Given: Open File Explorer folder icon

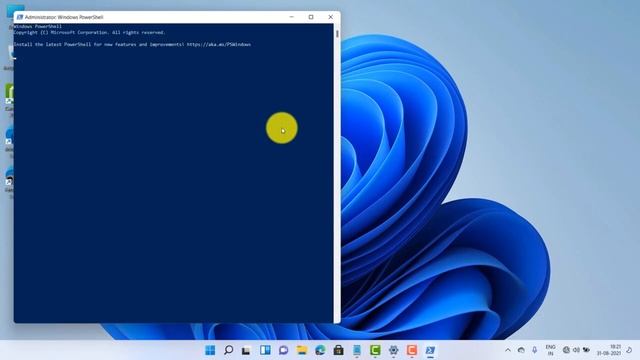Looking at the screenshot, I should click(302, 350).
